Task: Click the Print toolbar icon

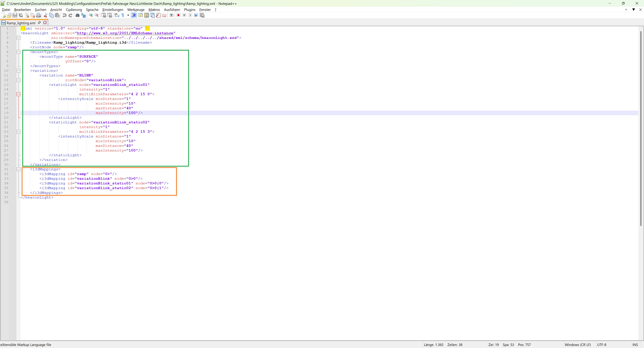Action: [x=39, y=15]
